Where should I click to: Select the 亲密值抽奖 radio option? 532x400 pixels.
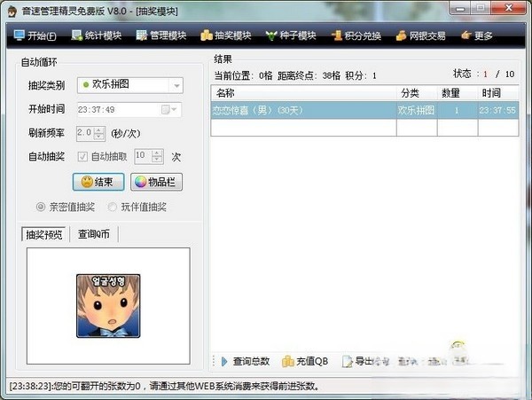[x=41, y=207]
